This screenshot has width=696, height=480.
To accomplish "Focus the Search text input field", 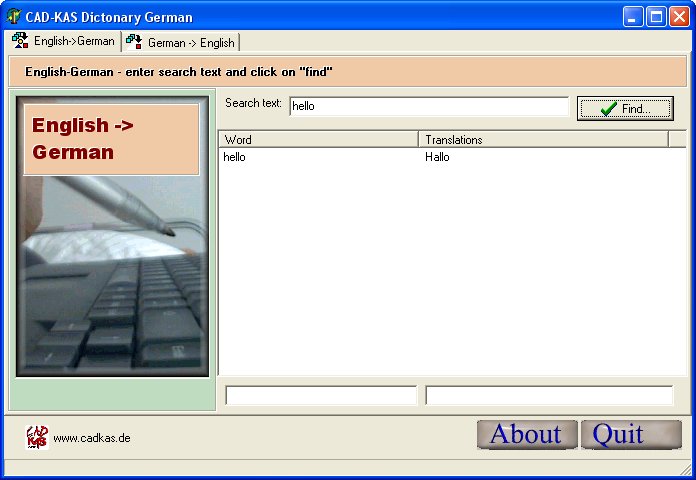I will coord(428,106).
